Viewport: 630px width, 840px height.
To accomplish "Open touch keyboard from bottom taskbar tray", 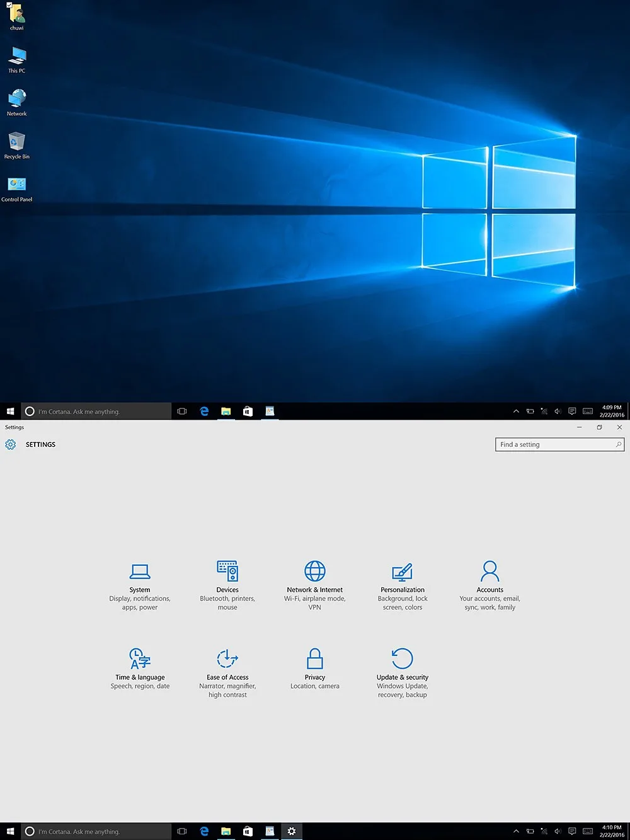I will [588, 832].
